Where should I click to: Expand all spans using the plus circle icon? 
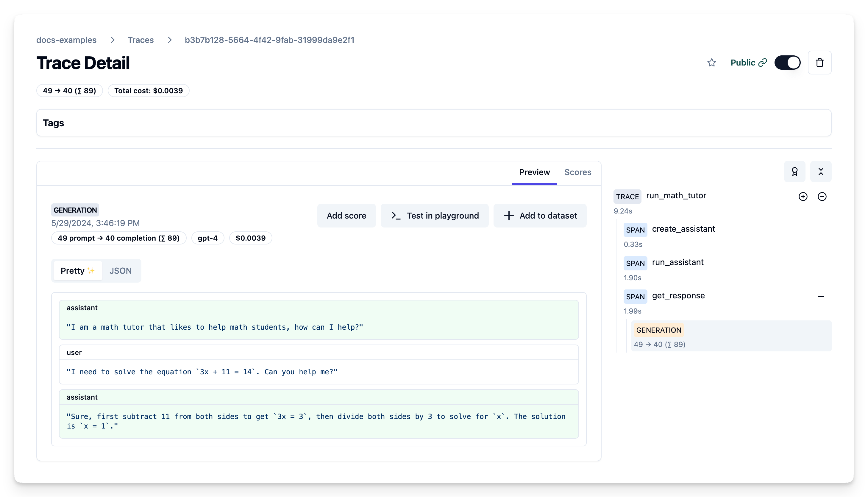click(x=803, y=196)
